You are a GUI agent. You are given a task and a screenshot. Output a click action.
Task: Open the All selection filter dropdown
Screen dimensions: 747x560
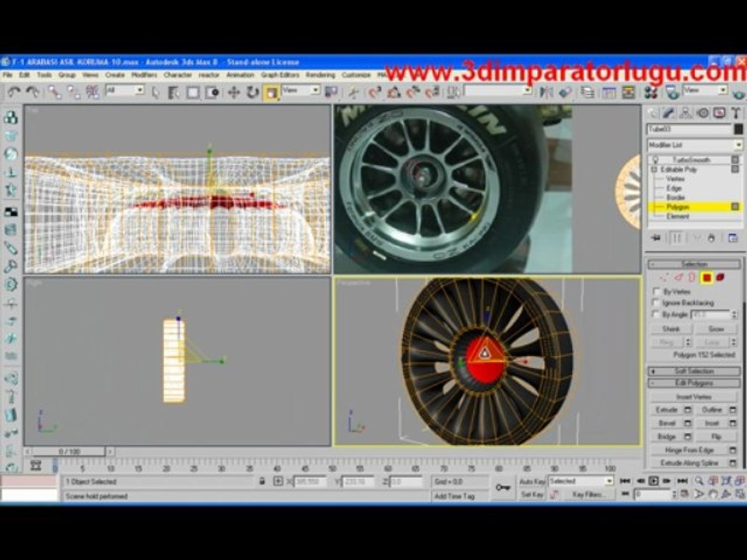125,90
